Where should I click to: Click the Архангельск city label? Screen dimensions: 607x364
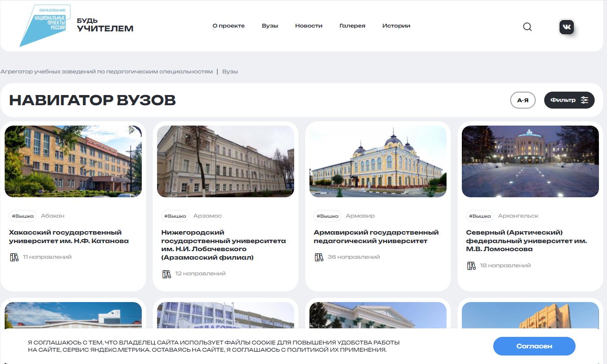coord(518,216)
